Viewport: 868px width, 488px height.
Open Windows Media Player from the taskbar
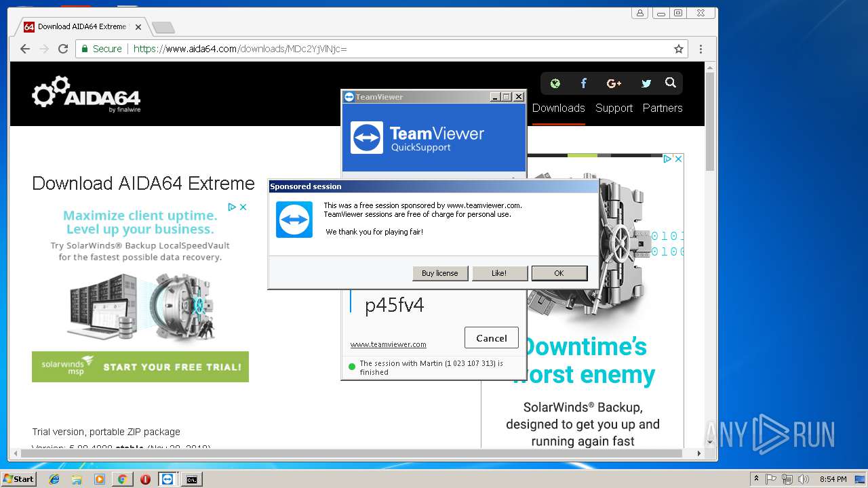click(100, 479)
